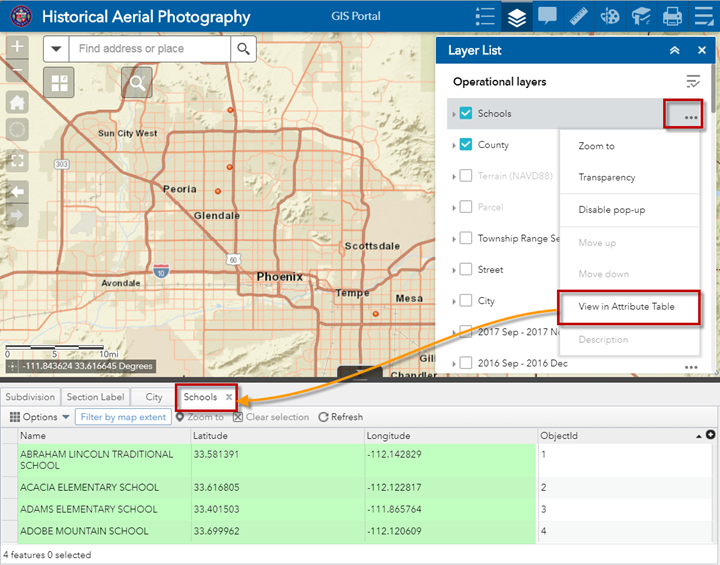Screen dimensions: 720x565
Task: Uncheck the County layer checkbox
Action: [x=466, y=145]
